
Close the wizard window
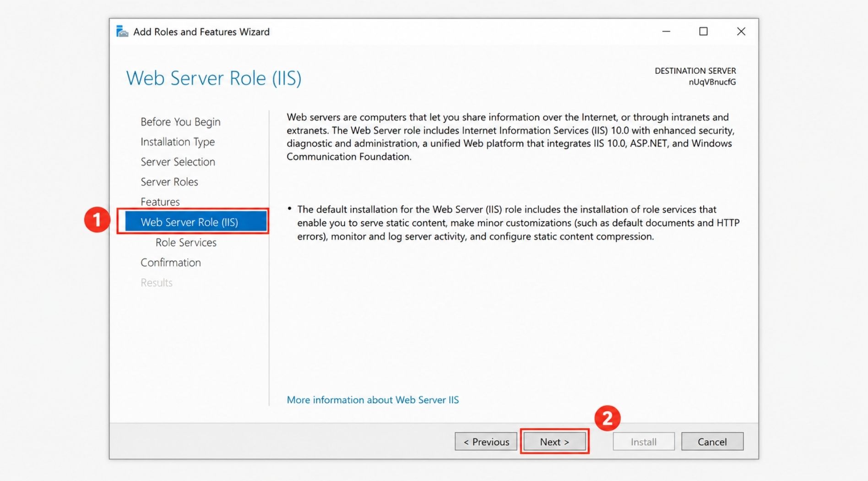coord(741,32)
